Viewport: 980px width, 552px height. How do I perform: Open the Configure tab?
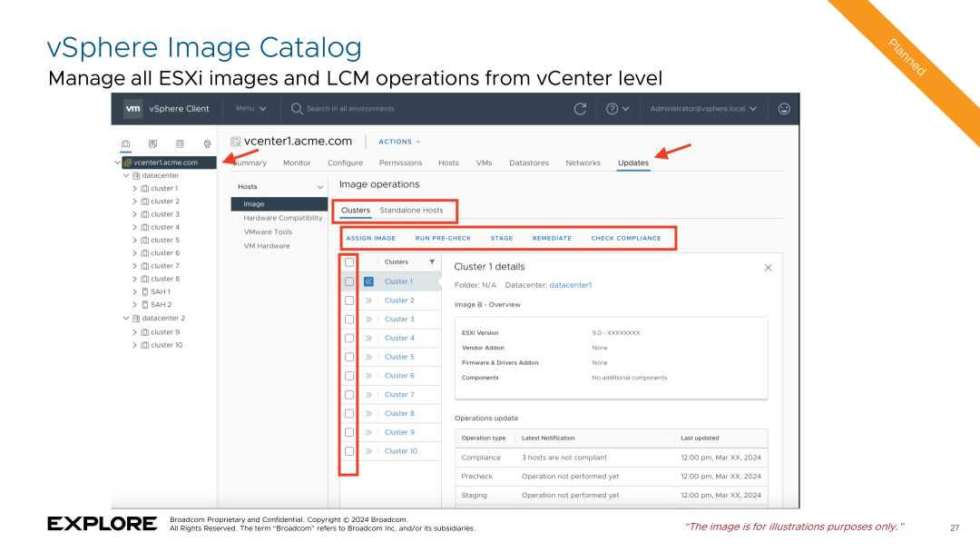(345, 163)
